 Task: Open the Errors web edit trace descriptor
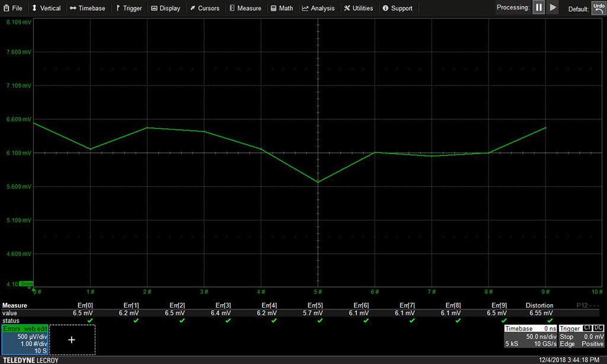[24, 340]
